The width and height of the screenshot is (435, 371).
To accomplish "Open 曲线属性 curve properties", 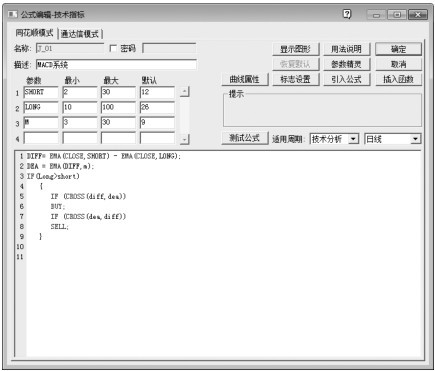I will (245, 79).
